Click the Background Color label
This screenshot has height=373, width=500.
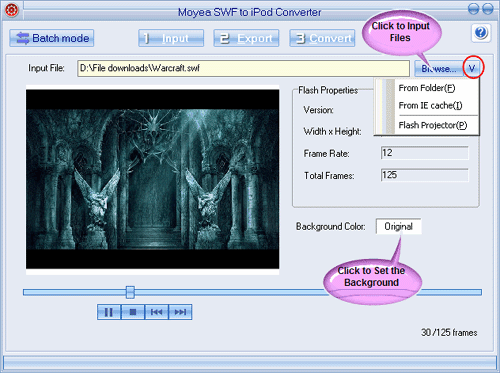(331, 227)
